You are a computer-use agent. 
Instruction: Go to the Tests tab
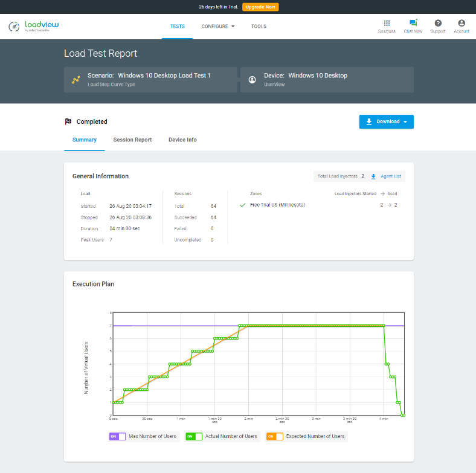coord(177,27)
